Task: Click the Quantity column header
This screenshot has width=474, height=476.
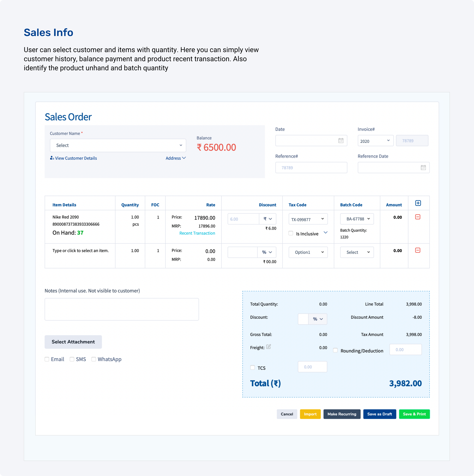Action: coord(130,205)
